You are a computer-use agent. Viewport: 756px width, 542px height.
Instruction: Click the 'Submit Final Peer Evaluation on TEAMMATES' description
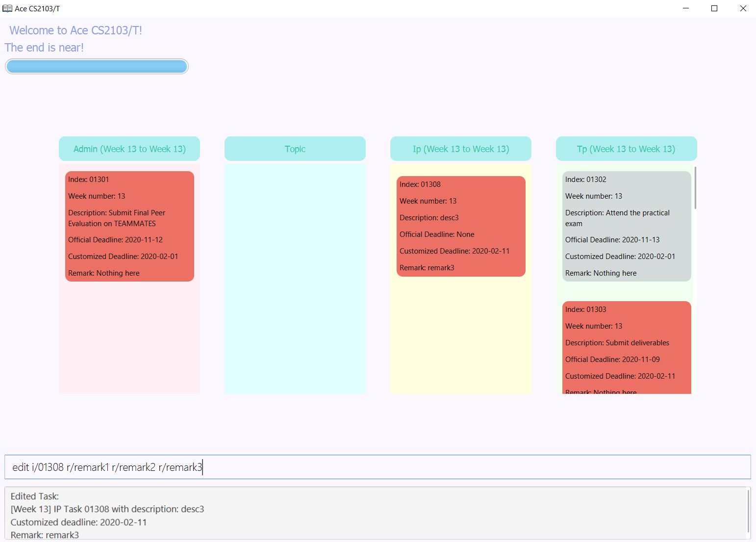tap(117, 218)
